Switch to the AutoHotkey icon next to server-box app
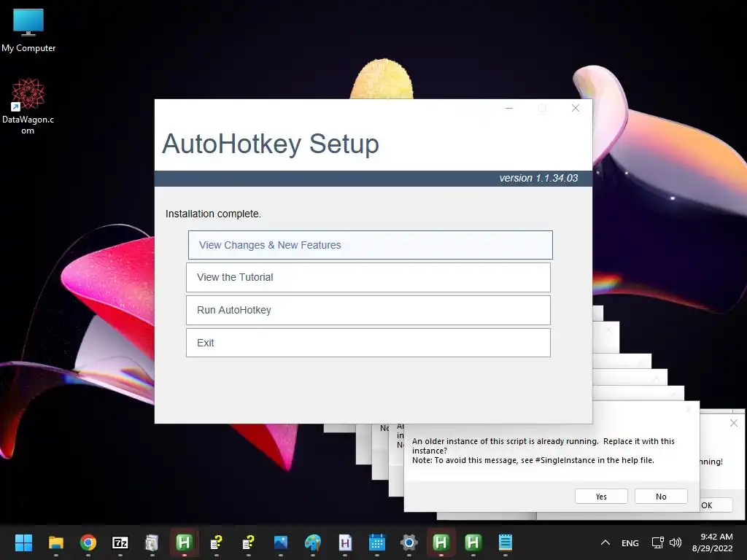This screenshot has height=560, width=747. pyautogui.click(x=185, y=542)
